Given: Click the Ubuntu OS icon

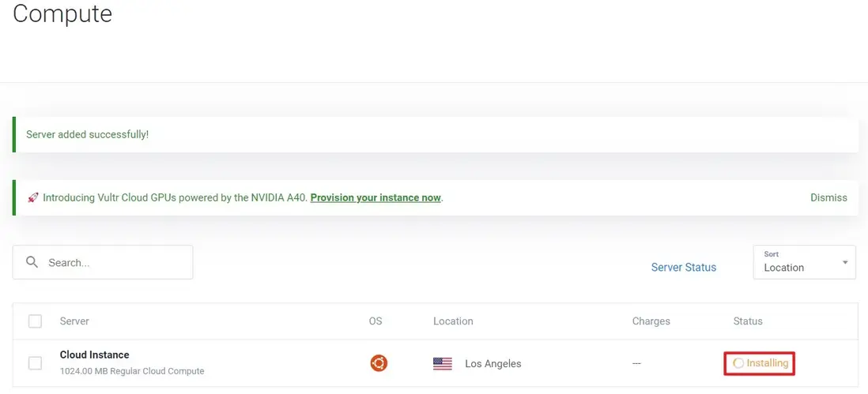Looking at the screenshot, I should click(379, 363).
